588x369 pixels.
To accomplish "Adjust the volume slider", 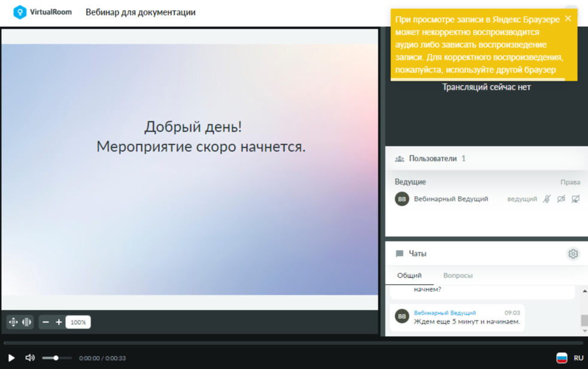I will [57, 358].
